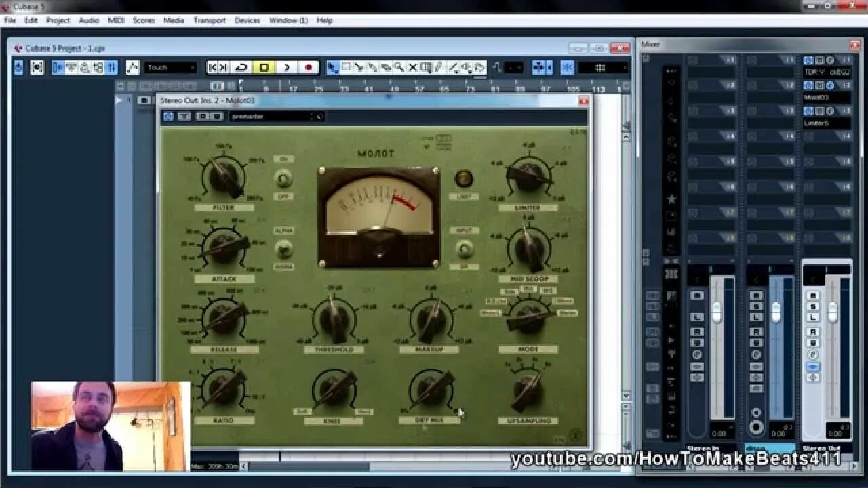The image size is (868, 488).
Task: Click the Molot KNEE knob
Action: tap(334, 390)
